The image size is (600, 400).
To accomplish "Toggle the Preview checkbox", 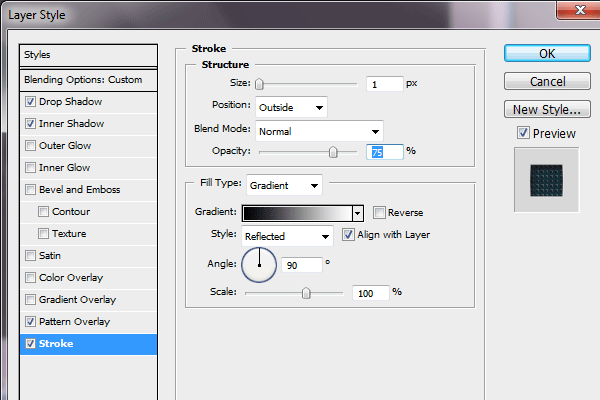I will [x=523, y=133].
